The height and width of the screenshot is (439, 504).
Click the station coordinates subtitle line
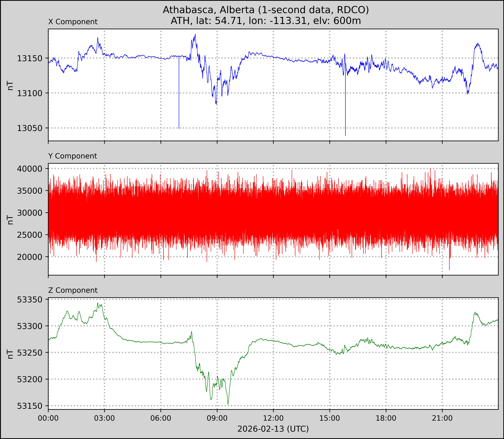266,21
